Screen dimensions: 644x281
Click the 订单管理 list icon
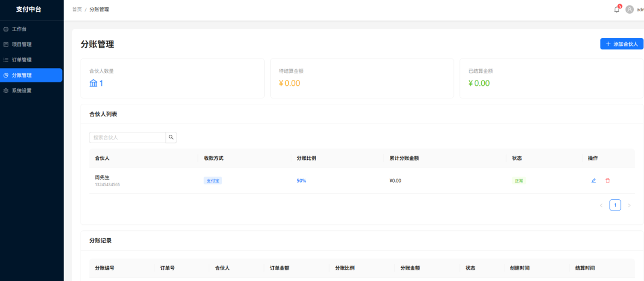click(x=6, y=60)
